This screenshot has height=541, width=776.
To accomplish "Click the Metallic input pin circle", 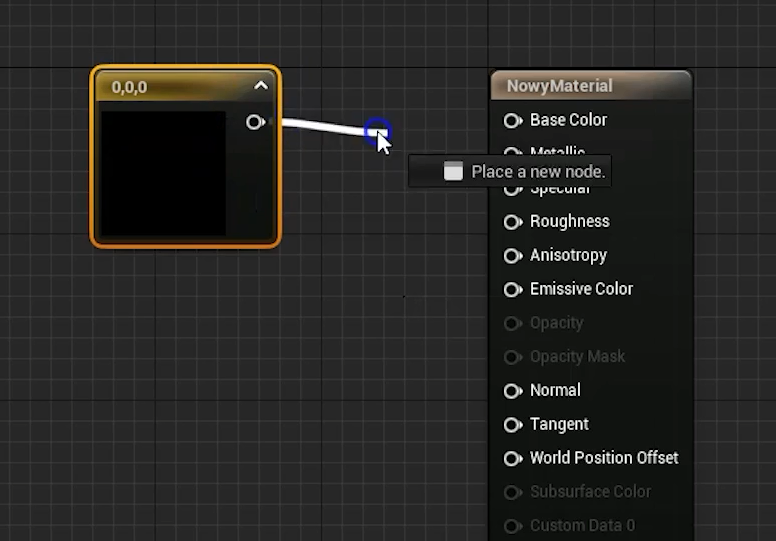I will click(512, 152).
